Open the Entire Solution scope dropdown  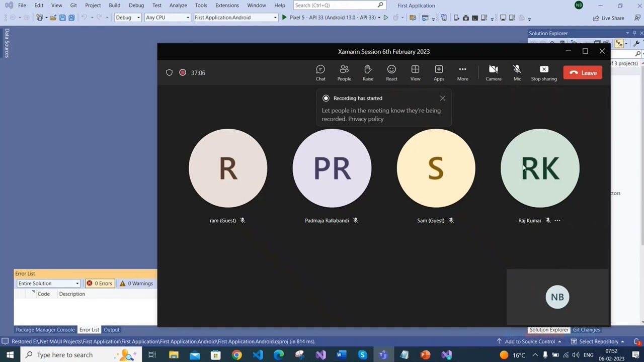click(48, 284)
